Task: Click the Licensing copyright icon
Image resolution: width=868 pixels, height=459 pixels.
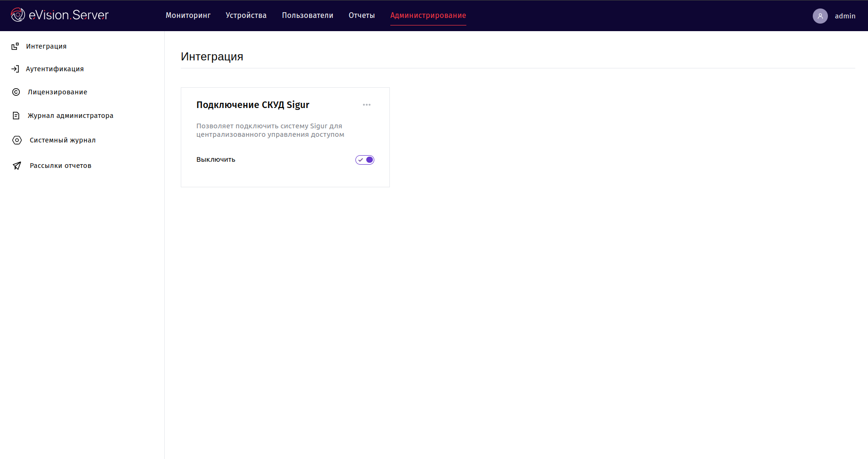Action: 16,92
